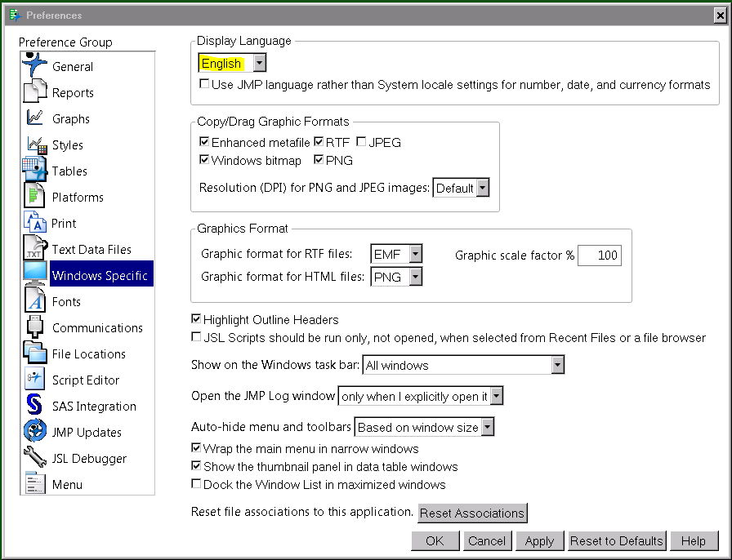Open Auto-hide menu and toolbars dropdown
This screenshot has height=560, width=732.
pos(488,427)
